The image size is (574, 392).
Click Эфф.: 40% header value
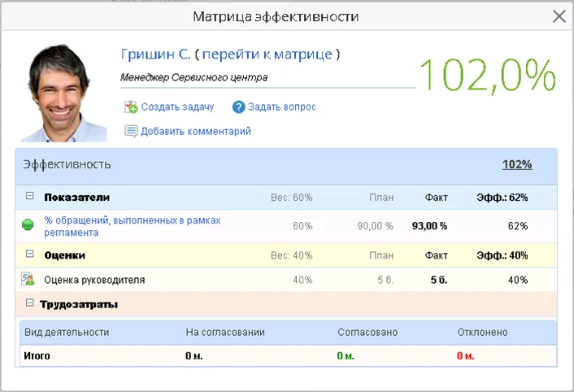502,255
